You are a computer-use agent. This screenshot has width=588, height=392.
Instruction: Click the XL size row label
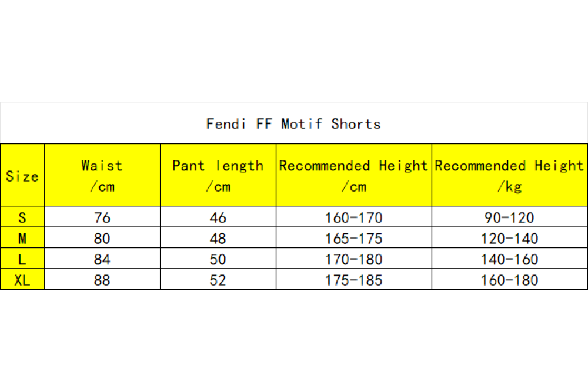tap(22, 279)
